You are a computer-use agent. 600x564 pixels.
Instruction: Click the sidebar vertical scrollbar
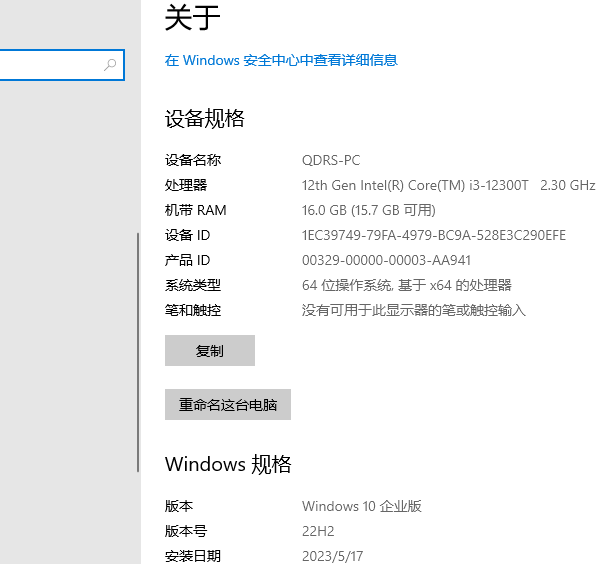pyautogui.click(x=138, y=352)
